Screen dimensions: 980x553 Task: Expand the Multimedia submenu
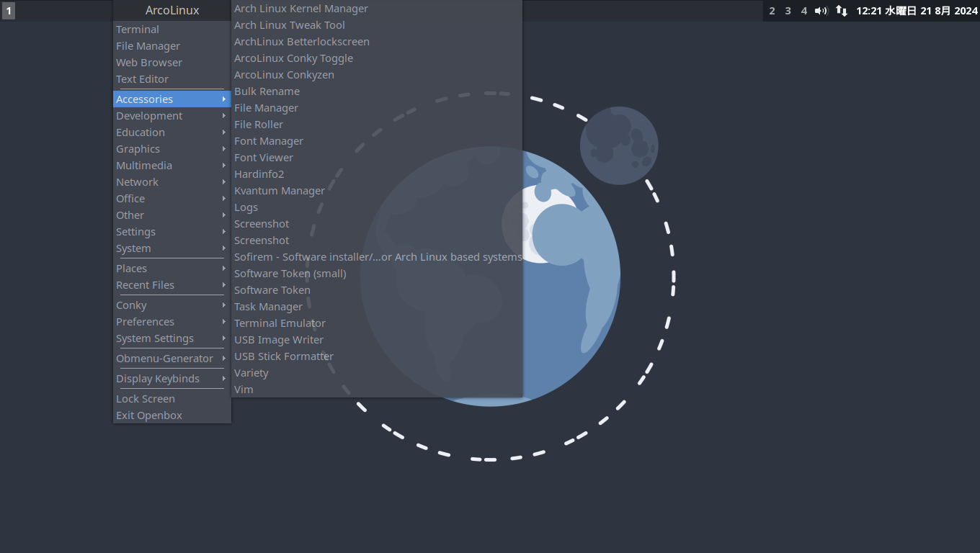(172, 166)
